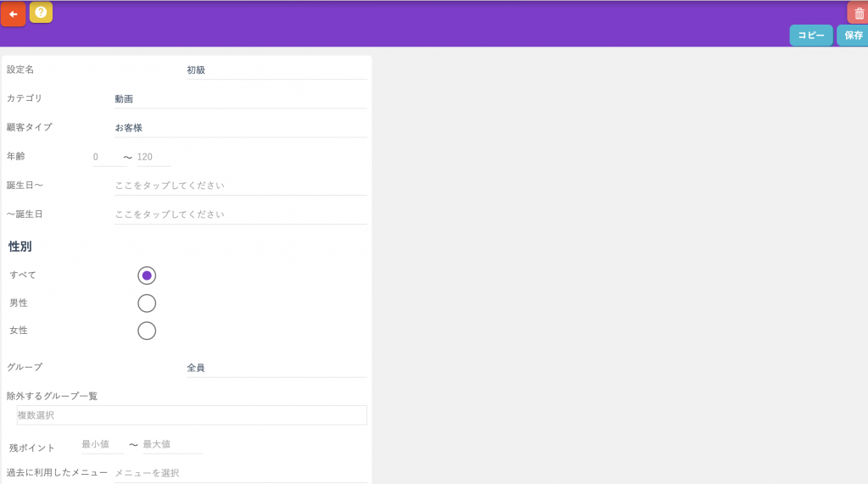Image resolution: width=868 pixels, height=484 pixels.
Task: Click the 残ポイント 最小値 field
Action: click(x=103, y=445)
